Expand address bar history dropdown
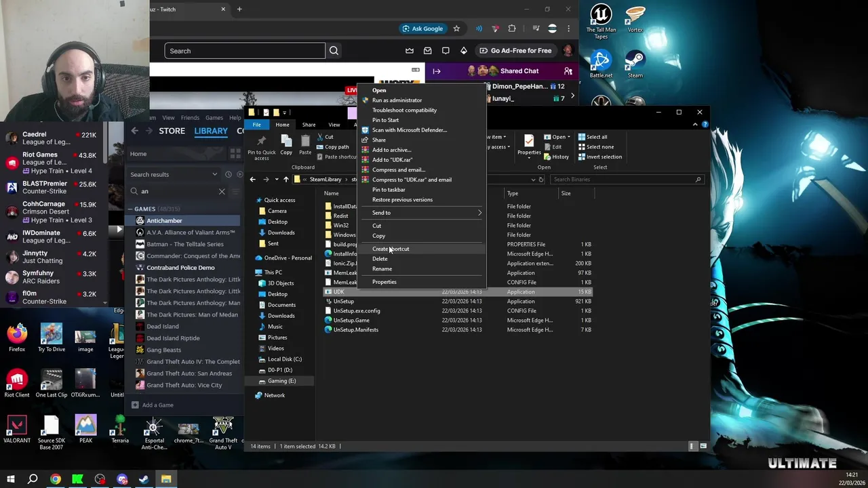Viewport: 868px width, 488px height. coord(533,180)
